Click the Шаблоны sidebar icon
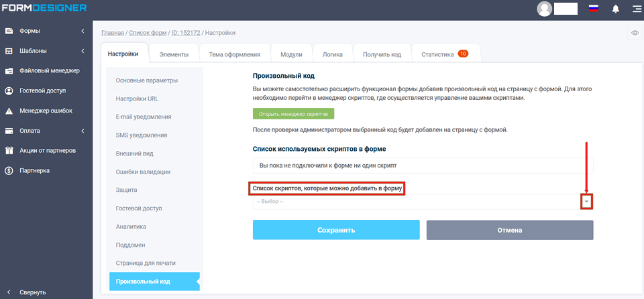The image size is (644, 299). coord(9,51)
